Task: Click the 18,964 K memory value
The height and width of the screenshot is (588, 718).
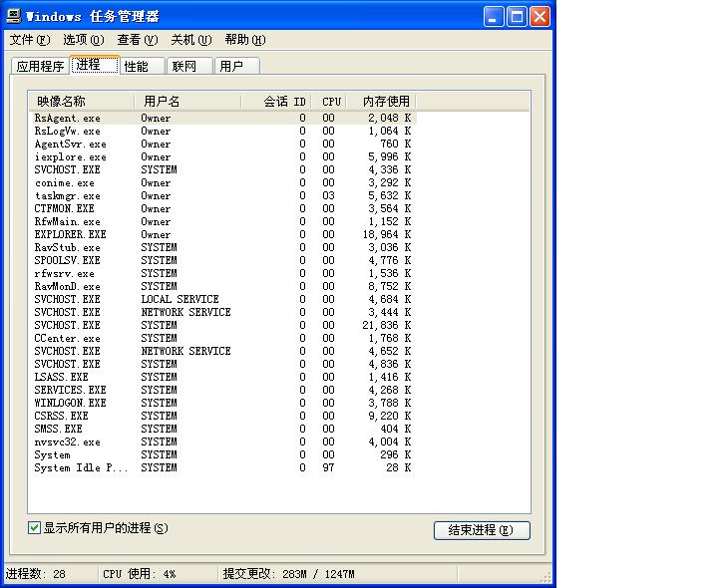Action: click(387, 234)
